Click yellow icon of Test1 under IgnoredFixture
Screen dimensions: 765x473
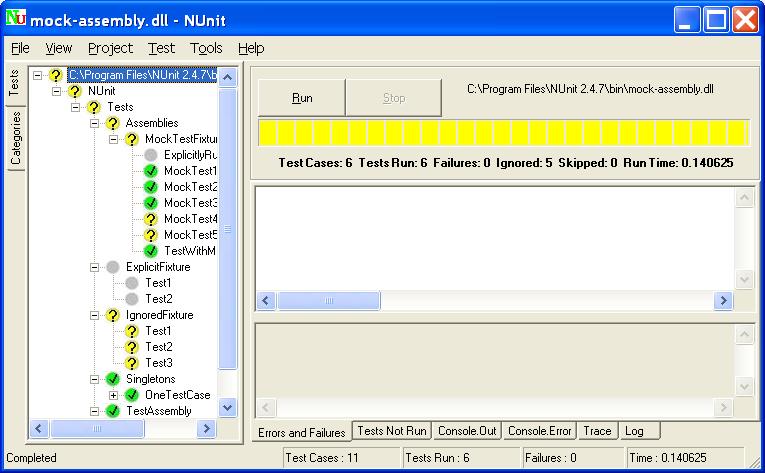pyautogui.click(x=132, y=331)
